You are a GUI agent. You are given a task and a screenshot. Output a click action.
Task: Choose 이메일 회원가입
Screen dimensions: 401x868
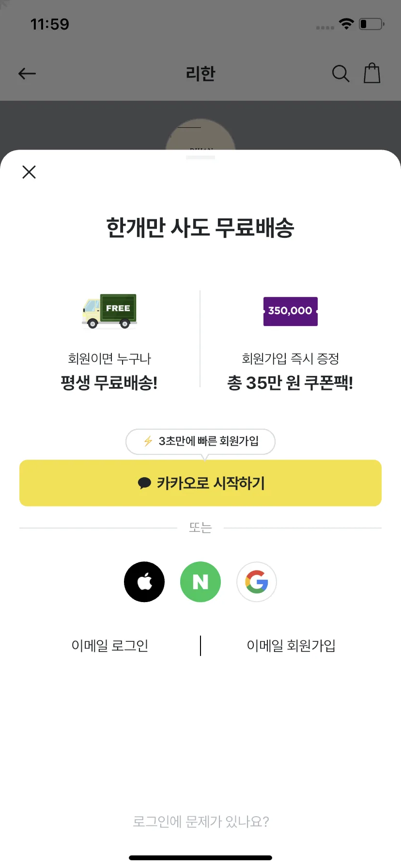click(291, 646)
